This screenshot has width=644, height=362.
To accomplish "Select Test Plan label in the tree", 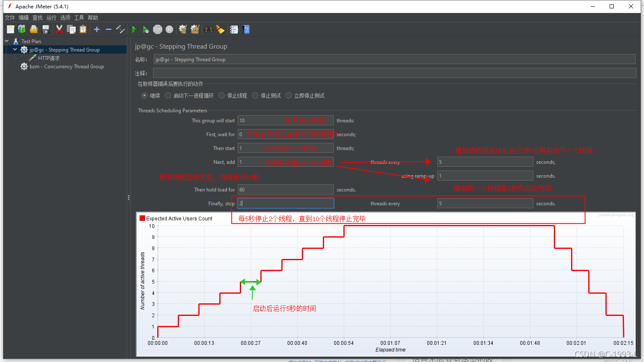I will click(x=31, y=41).
